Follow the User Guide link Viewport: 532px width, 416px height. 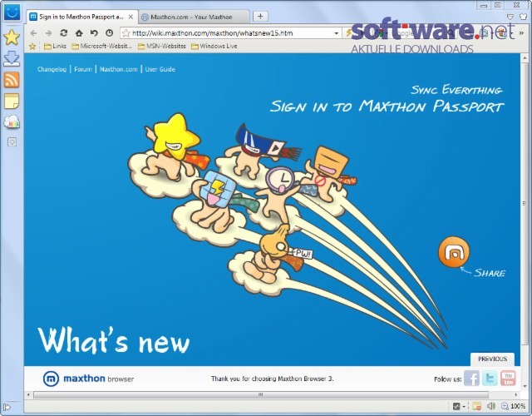point(160,69)
